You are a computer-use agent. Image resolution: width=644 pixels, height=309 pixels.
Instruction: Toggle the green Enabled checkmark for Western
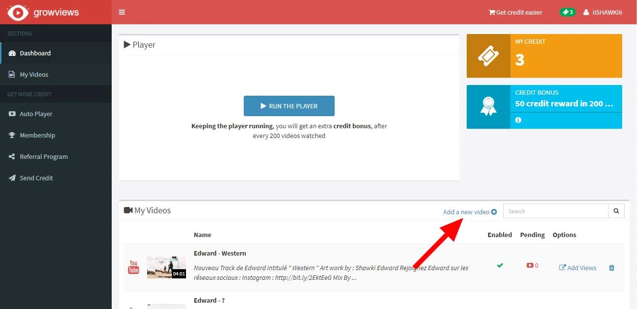[x=500, y=265]
